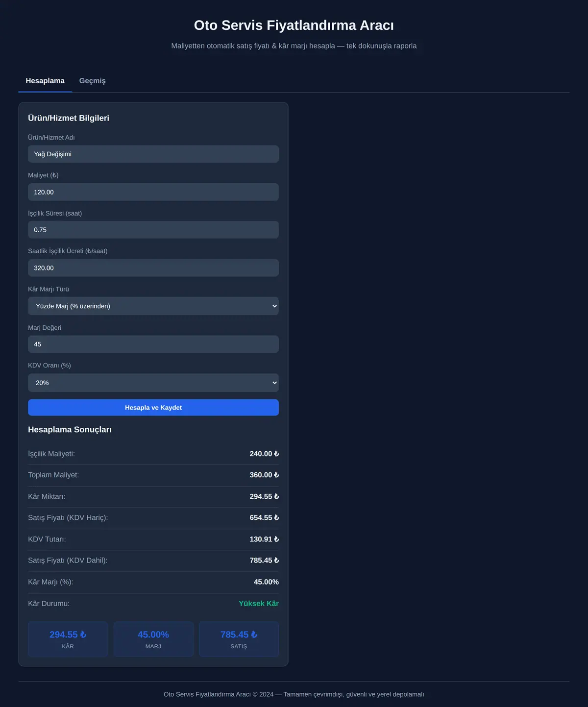Screen dimensions: 588x707
Task: Select the 45.00% MARJ summary card
Action: click(153, 639)
